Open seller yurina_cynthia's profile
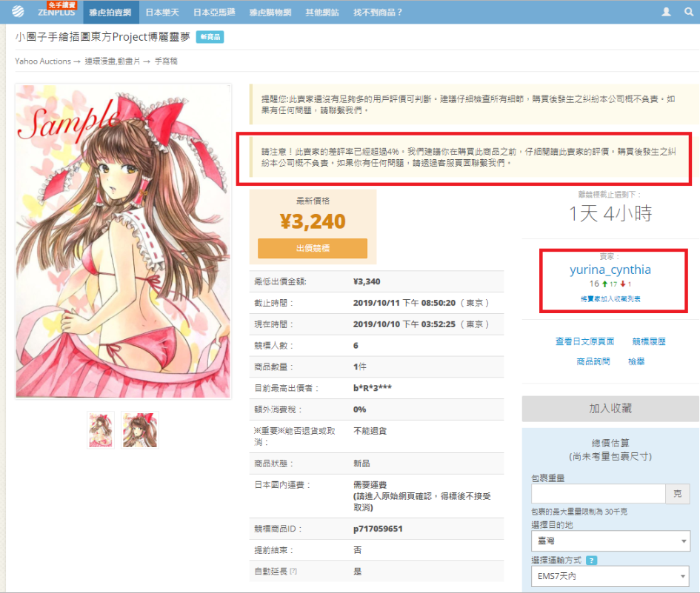The height and width of the screenshot is (593, 700). click(610, 269)
